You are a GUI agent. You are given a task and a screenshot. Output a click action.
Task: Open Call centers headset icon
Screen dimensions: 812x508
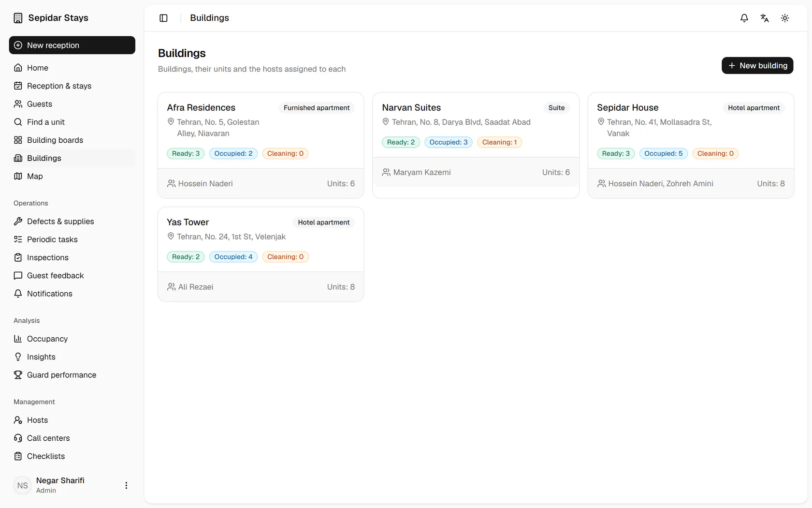coord(18,438)
